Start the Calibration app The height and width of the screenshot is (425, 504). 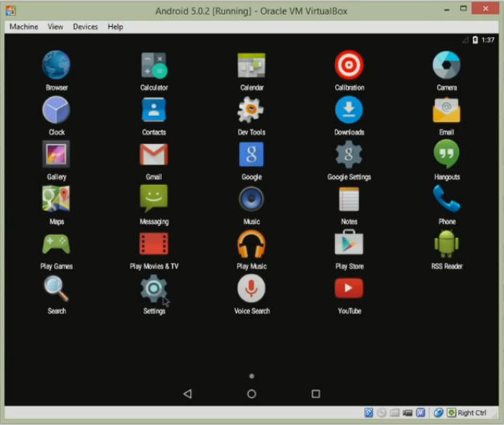[349, 65]
